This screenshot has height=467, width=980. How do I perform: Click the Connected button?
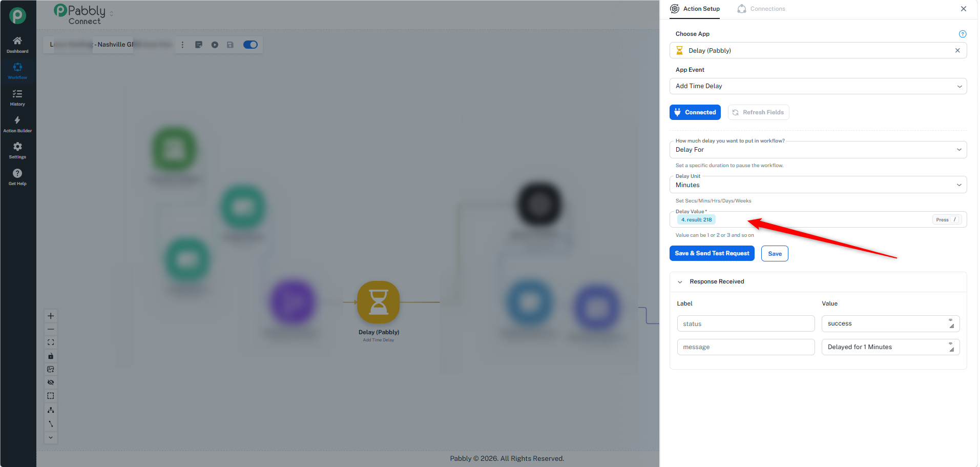point(695,112)
